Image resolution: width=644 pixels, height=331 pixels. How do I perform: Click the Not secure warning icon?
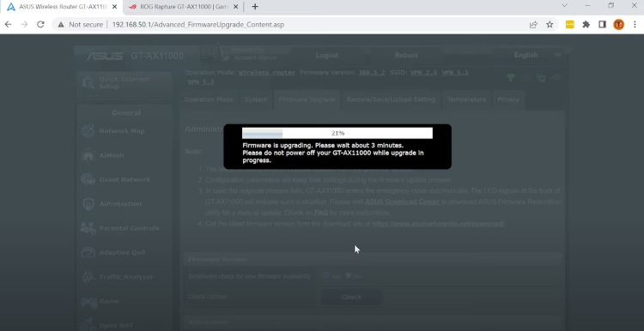(61, 25)
